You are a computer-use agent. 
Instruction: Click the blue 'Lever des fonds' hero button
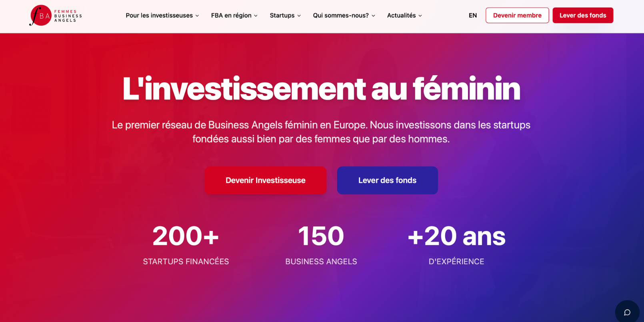click(387, 180)
